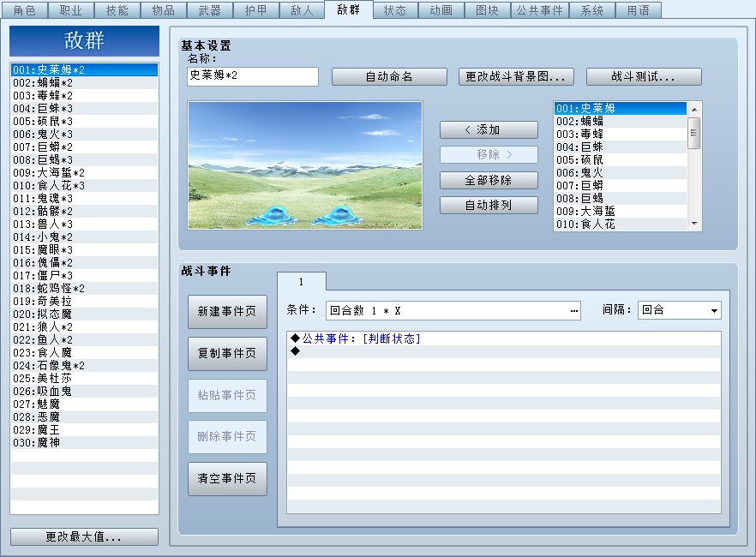Click the 自动命名 button
The image size is (756, 557).
click(x=389, y=76)
